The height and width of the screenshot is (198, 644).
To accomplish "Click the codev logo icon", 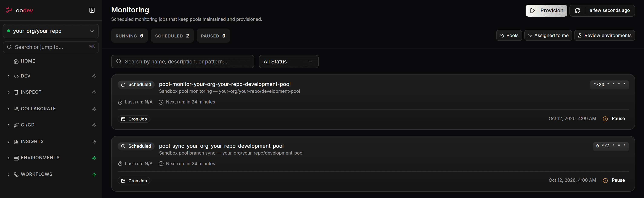I will (9, 10).
